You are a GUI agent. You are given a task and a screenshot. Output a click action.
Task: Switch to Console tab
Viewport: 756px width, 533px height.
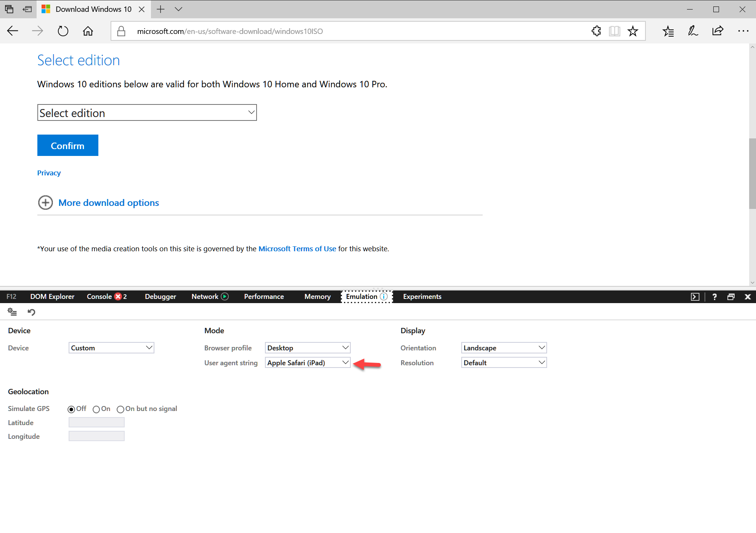pyautogui.click(x=99, y=296)
